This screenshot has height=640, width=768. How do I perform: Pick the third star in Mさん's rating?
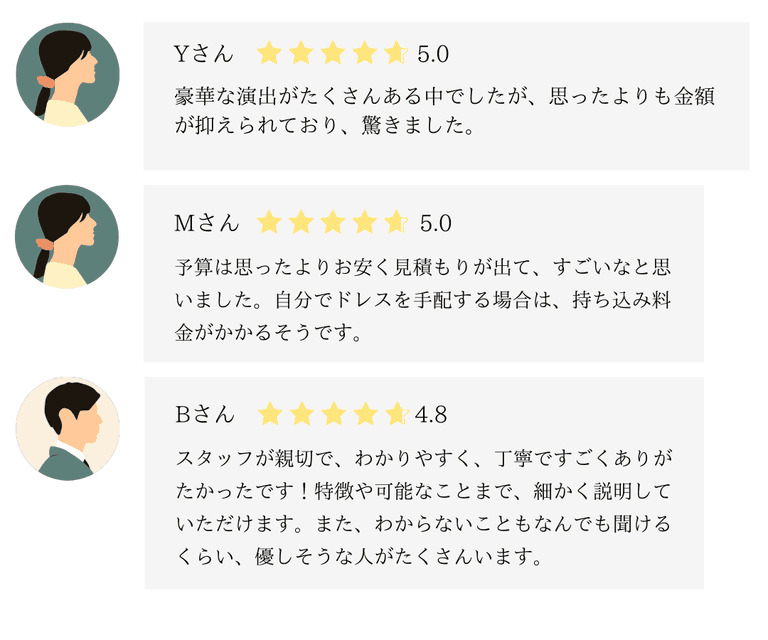332,222
